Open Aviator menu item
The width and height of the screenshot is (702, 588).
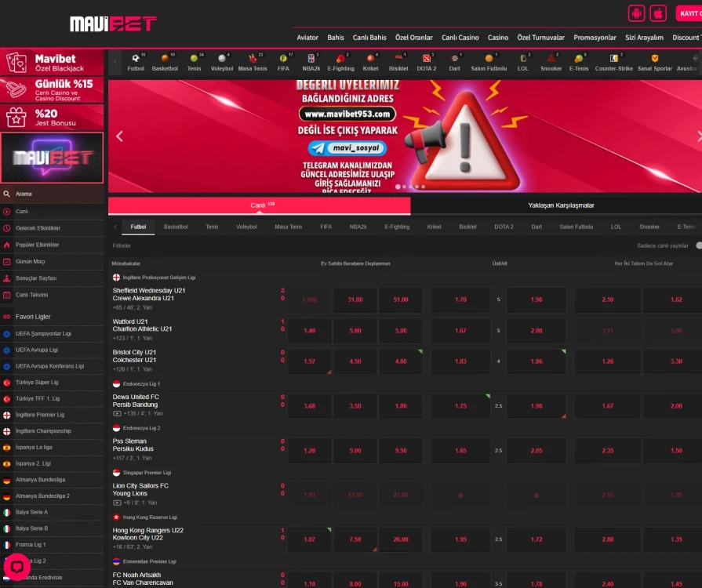tap(307, 38)
